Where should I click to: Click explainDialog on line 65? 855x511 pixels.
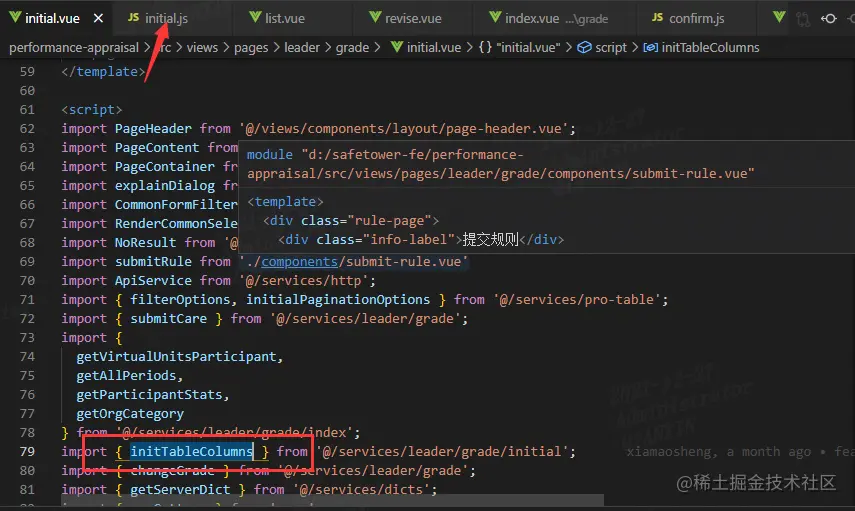[x=165, y=186]
